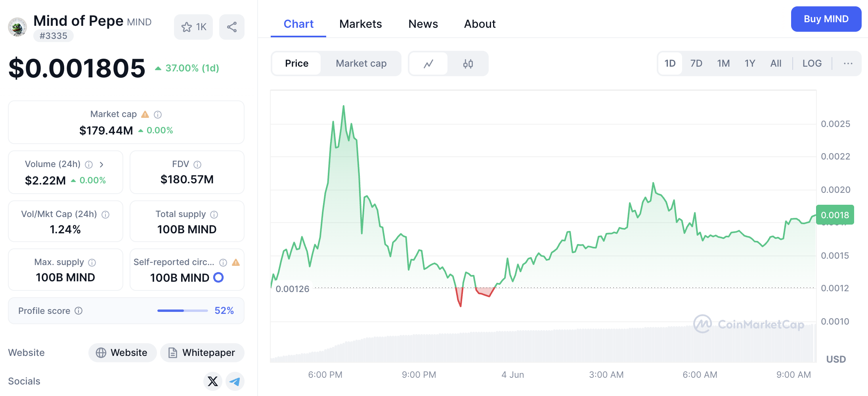Open the Profile score info icon

click(x=78, y=311)
